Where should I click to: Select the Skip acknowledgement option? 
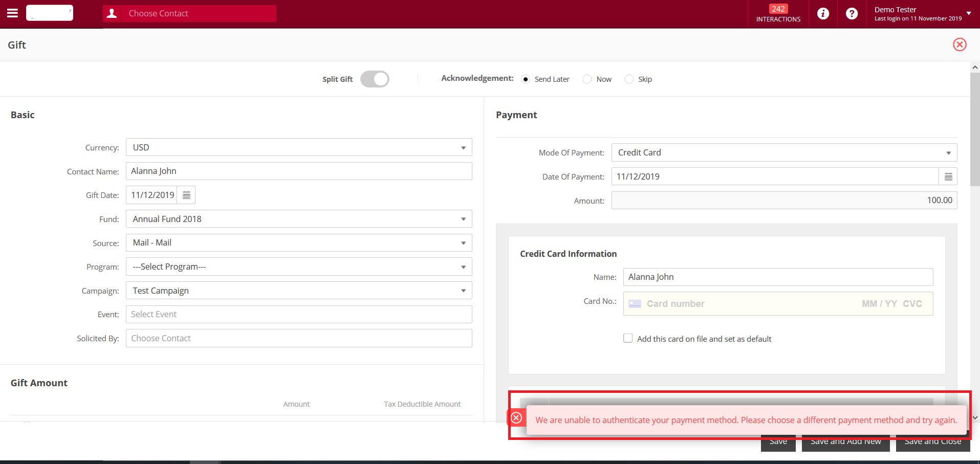[x=629, y=79]
